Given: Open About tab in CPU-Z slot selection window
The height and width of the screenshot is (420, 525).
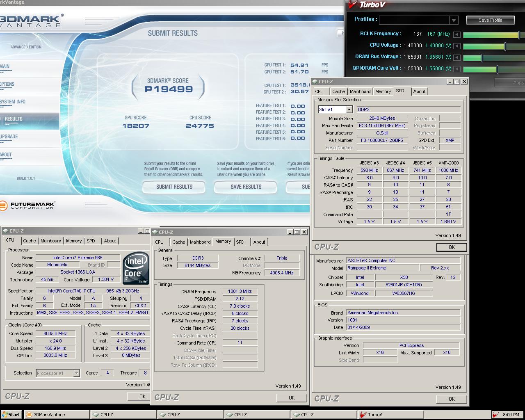Looking at the screenshot, I should [x=419, y=92].
